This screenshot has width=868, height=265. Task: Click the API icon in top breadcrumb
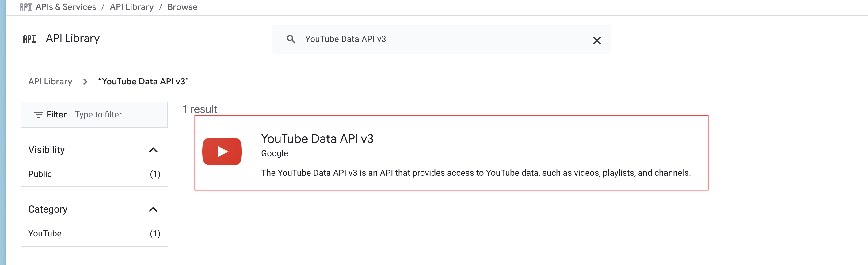[x=26, y=7]
